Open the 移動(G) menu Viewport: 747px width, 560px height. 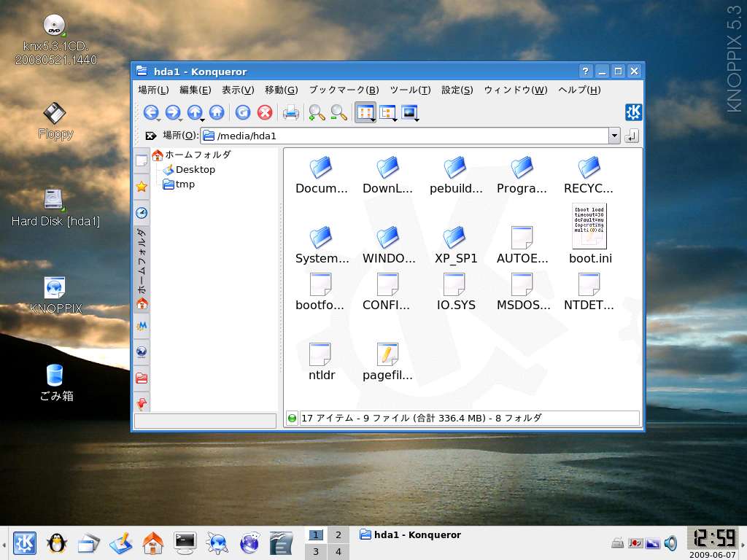pos(281,90)
